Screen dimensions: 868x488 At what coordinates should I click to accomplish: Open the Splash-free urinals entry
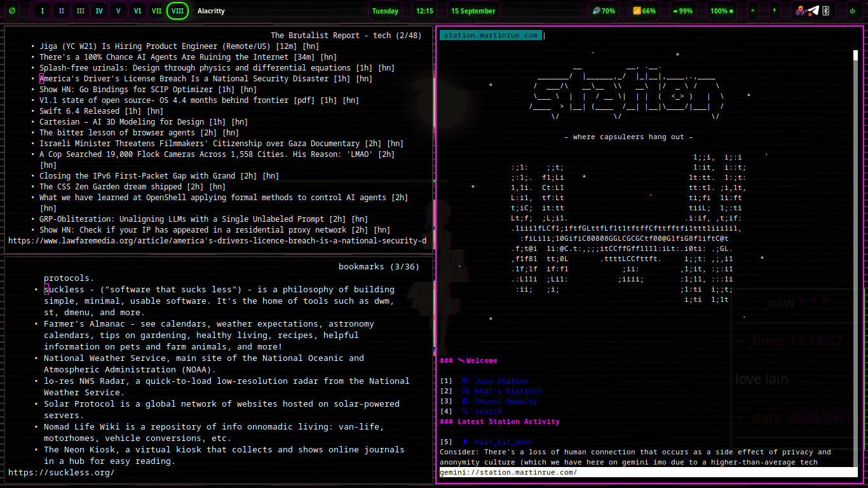217,68
